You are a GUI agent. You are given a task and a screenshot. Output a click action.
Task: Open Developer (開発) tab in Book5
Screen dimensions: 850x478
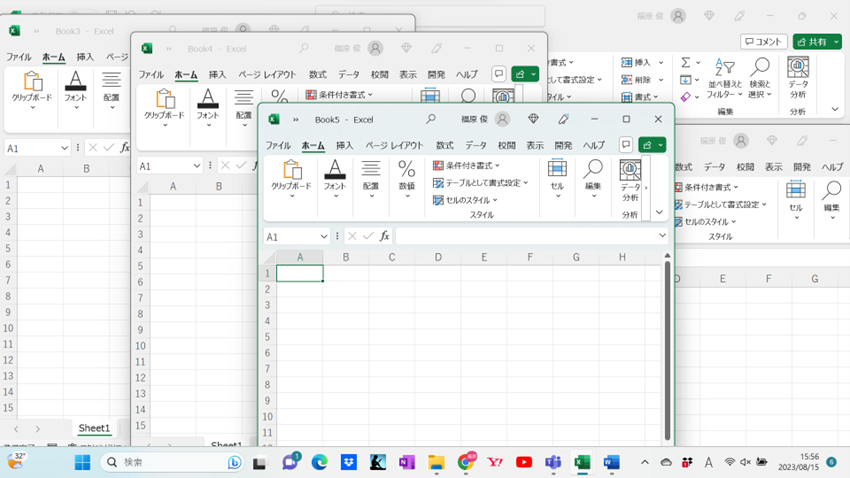click(563, 145)
